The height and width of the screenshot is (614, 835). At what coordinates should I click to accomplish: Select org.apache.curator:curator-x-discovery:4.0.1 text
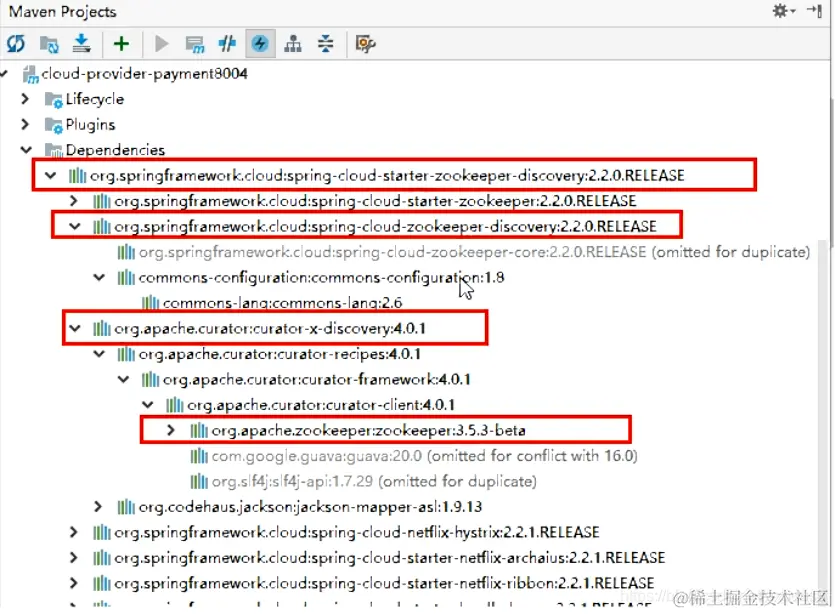[270, 329]
